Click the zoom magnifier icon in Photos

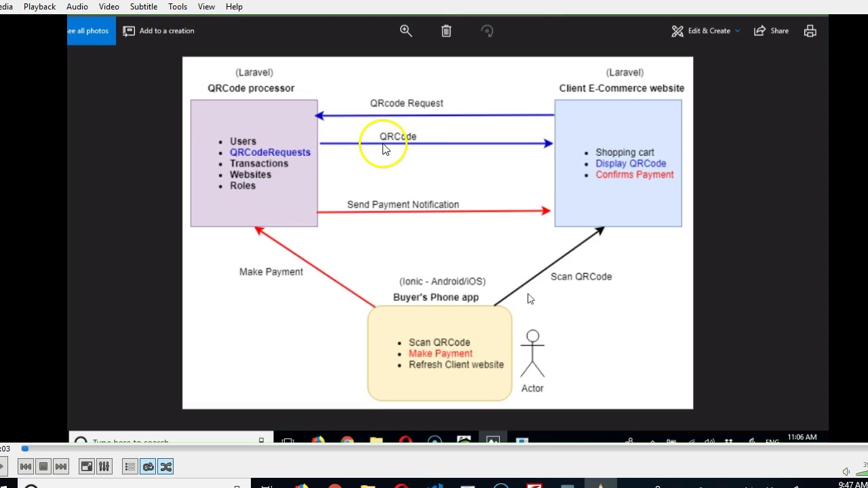406,30
